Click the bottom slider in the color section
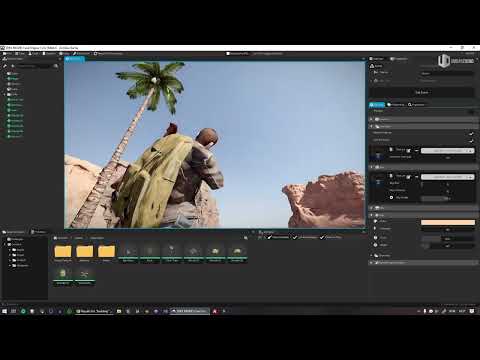Screen dimensions: 480x360 tap(448, 246)
